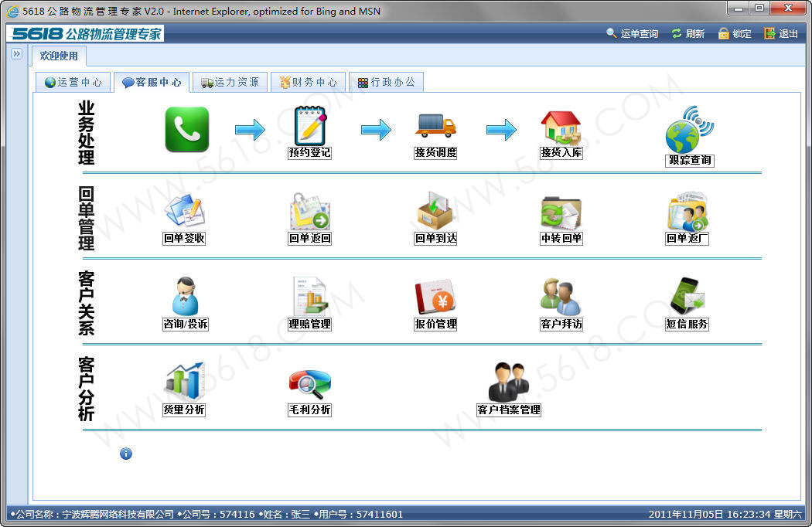Click the 刷新 refresh button
This screenshot has width=812, height=527.
tap(687, 34)
